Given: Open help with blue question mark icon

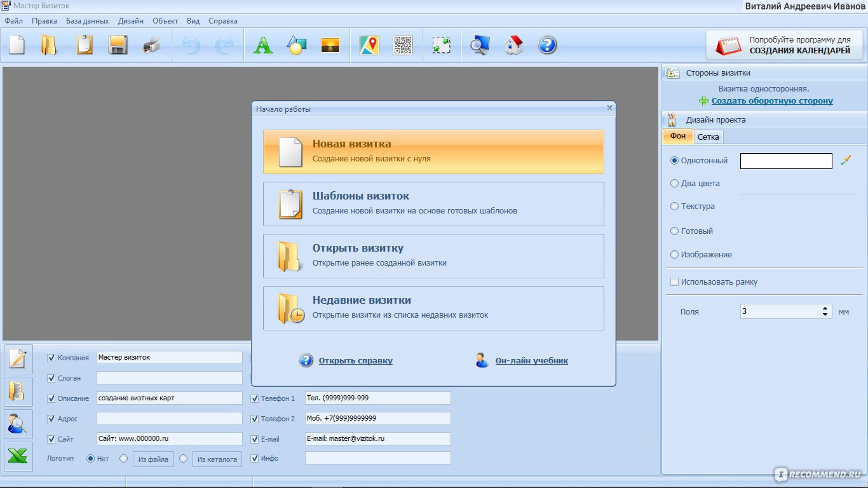Looking at the screenshot, I should pyautogui.click(x=547, y=45).
